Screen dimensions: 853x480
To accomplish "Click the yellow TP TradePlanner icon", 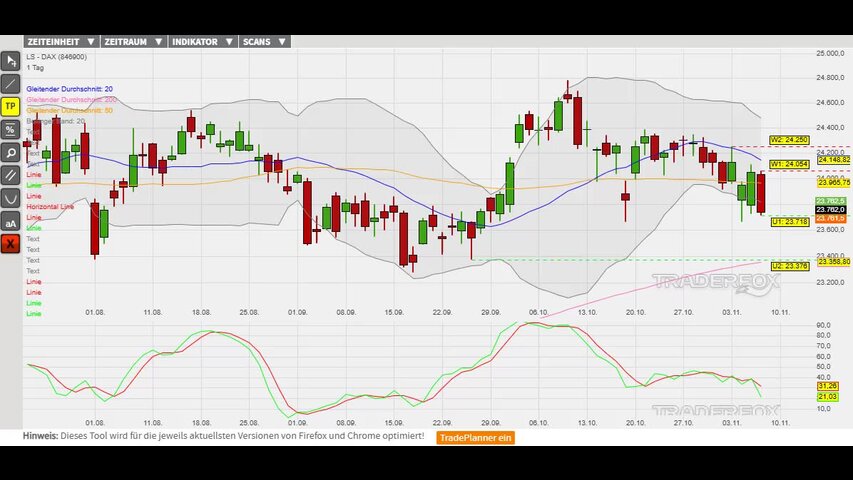I will (11, 106).
